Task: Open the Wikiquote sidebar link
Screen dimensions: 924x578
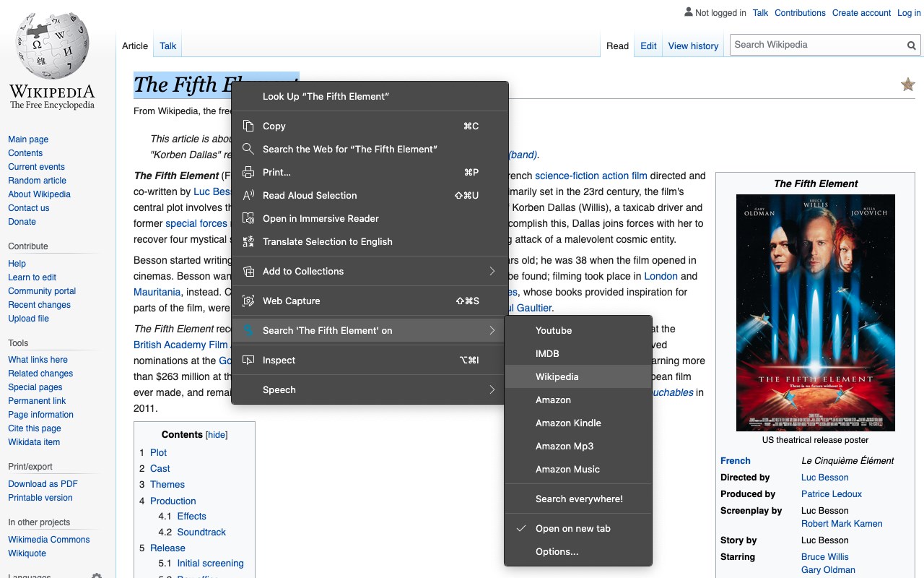Action: [x=27, y=553]
